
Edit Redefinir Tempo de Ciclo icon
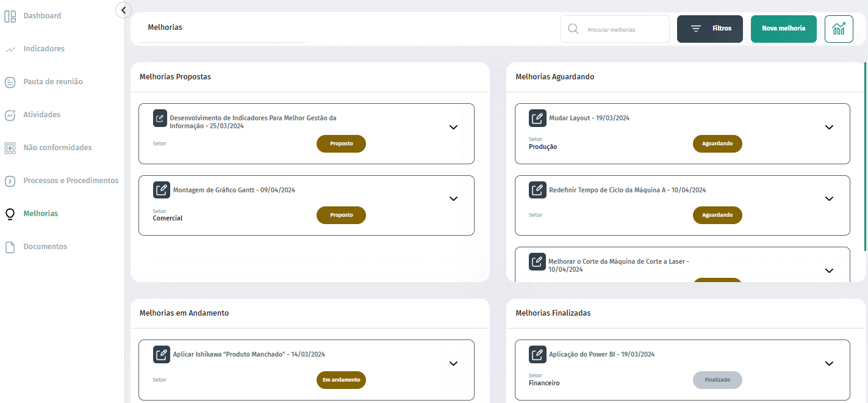[x=537, y=190]
